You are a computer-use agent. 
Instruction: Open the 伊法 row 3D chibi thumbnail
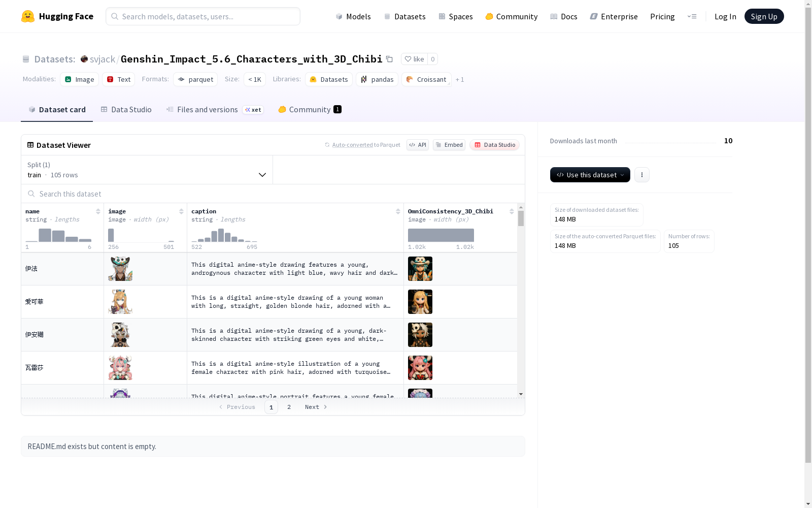(x=420, y=269)
